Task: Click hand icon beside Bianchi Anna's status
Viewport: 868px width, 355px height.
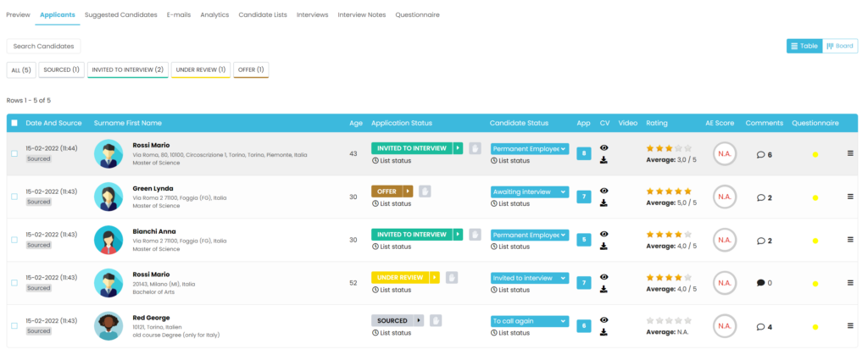Action: pos(475,235)
